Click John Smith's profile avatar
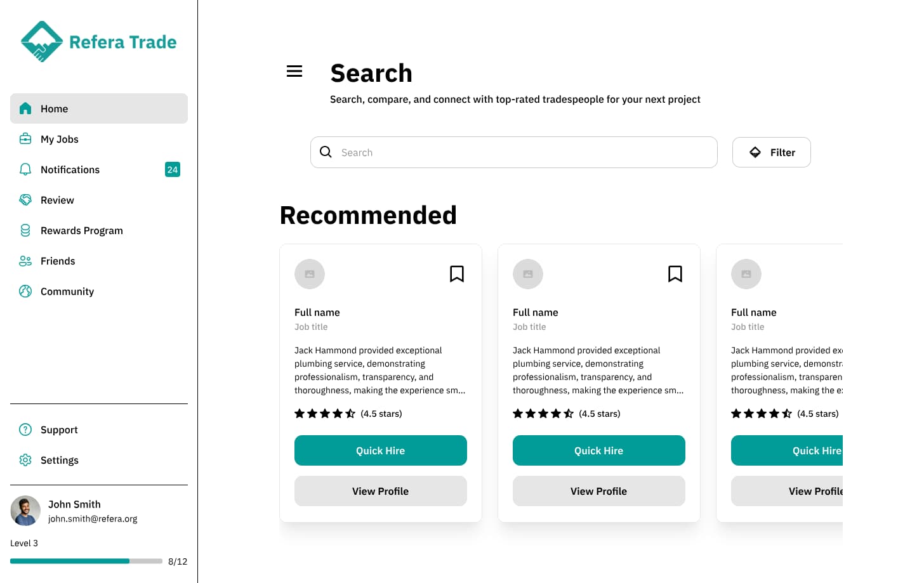 (x=25, y=511)
